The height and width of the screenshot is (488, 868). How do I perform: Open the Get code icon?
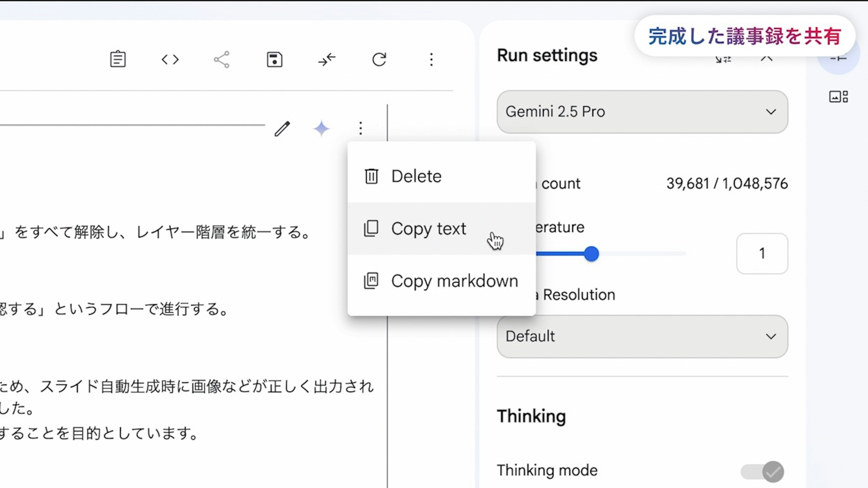(170, 60)
